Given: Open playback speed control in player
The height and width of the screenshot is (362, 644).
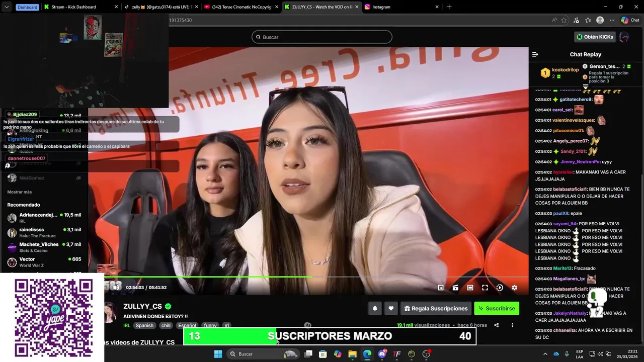Looking at the screenshot, I should [x=500, y=288].
